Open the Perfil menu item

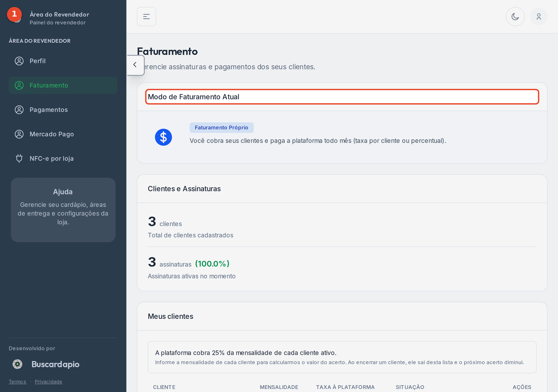tap(63, 61)
